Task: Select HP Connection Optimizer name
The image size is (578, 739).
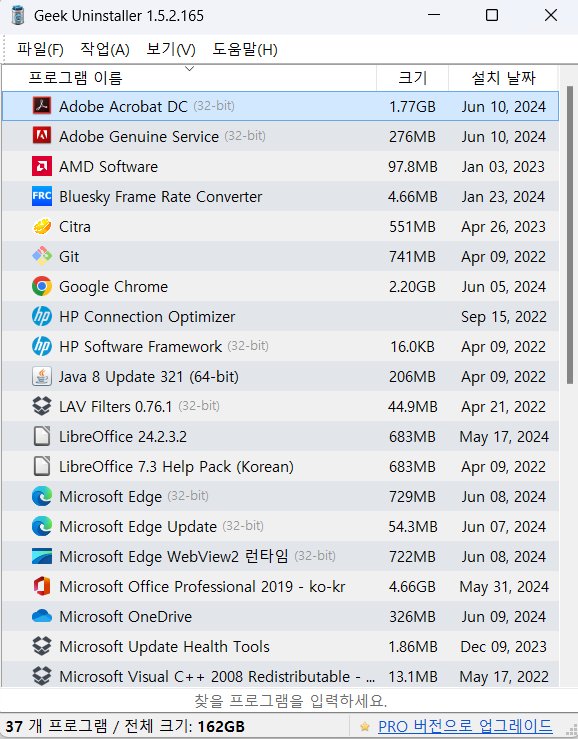Action: click(x=147, y=317)
